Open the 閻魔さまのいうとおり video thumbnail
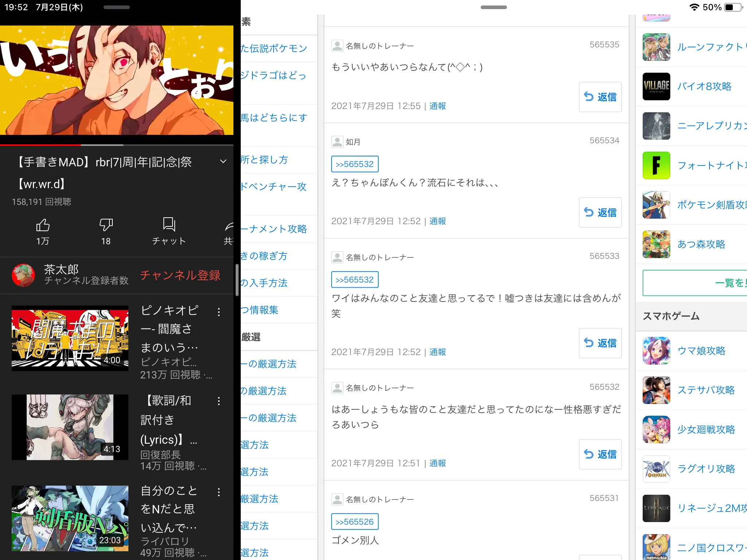The width and height of the screenshot is (747, 560). click(70, 338)
